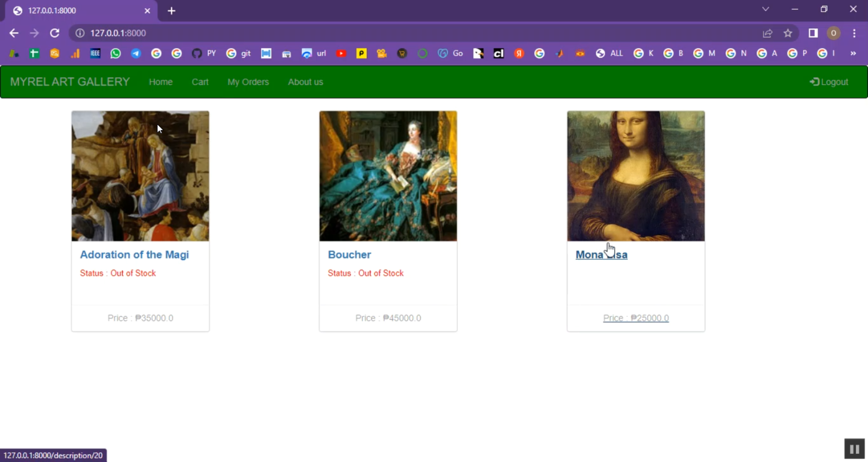This screenshot has width=868, height=462.
Task: Click the GitHub PY bookmark
Action: point(203,53)
